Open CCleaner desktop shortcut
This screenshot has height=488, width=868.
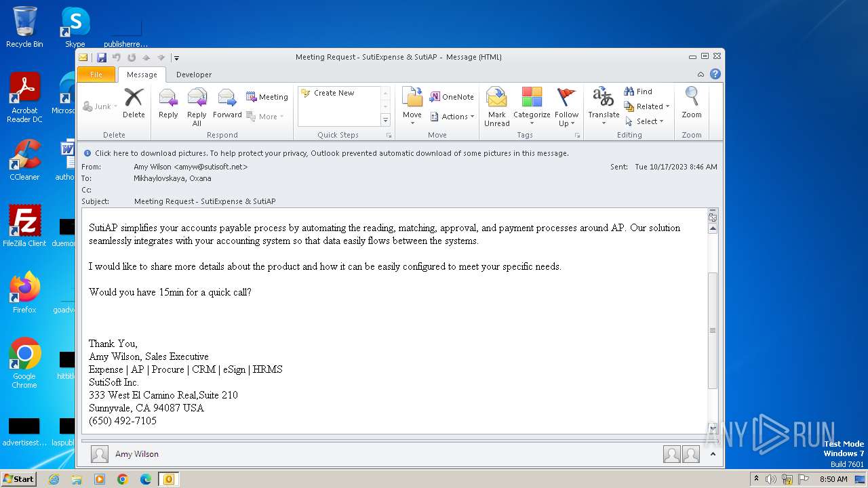tap(24, 160)
